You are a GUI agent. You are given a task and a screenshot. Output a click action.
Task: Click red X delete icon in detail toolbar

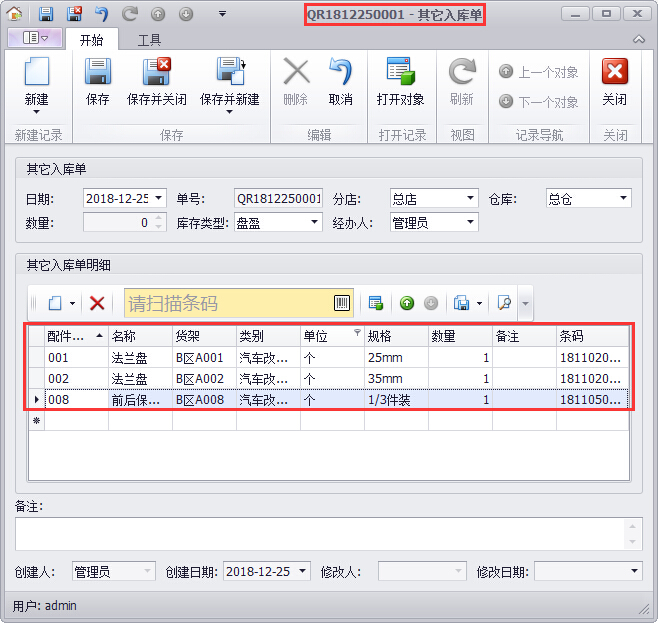[97, 303]
